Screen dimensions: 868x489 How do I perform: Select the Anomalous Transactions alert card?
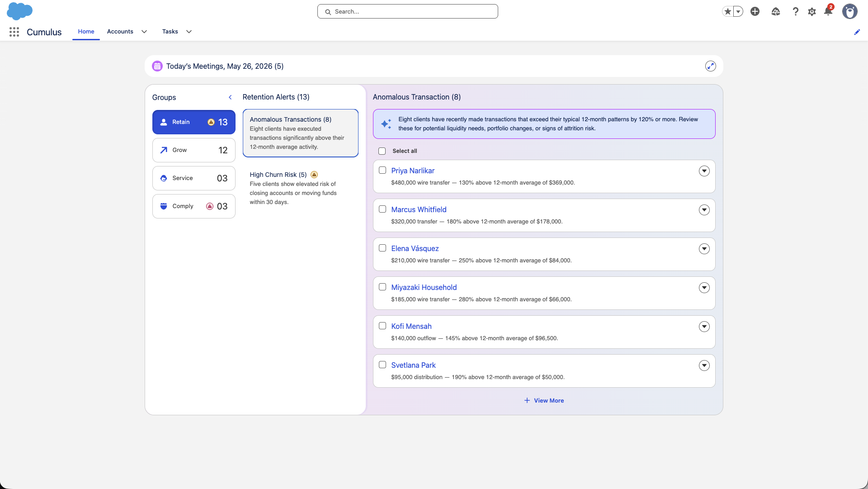pyautogui.click(x=301, y=133)
